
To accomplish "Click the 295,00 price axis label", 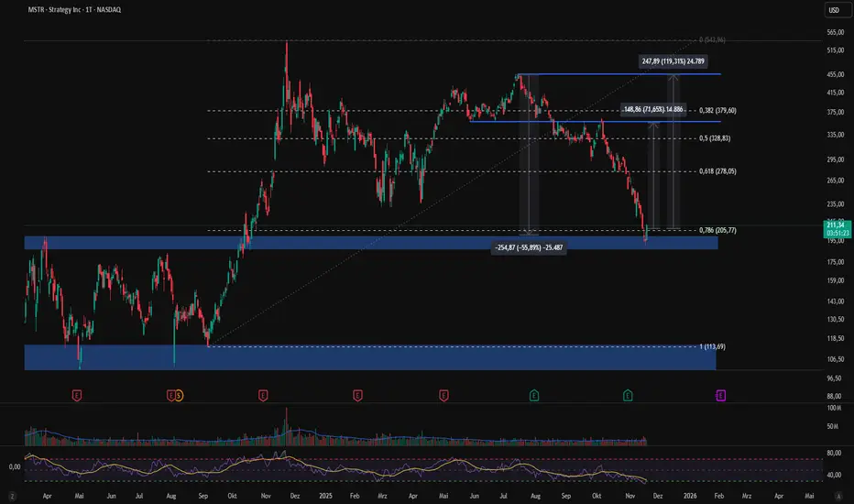I will [x=835, y=159].
